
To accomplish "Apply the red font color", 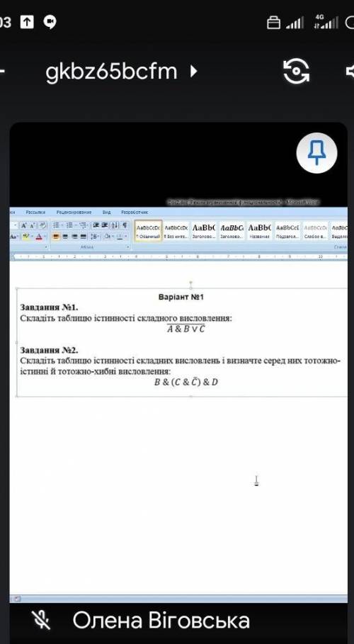I will (x=39, y=237).
